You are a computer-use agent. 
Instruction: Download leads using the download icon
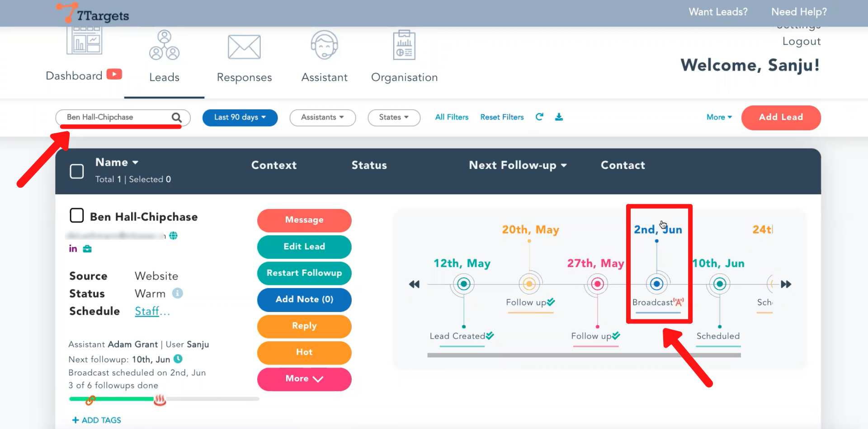pyautogui.click(x=559, y=117)
